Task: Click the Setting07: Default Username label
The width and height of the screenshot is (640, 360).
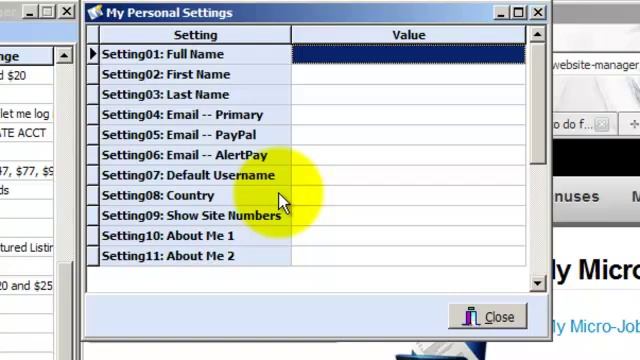Action: click(x=188, y=176)
